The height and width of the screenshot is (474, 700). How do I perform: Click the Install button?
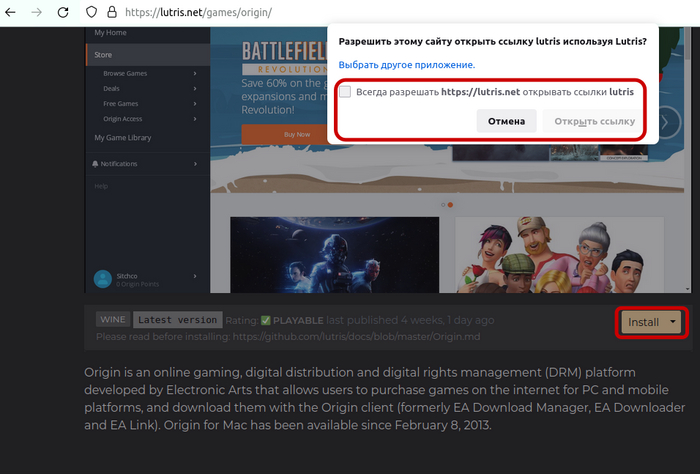(643, 322)
